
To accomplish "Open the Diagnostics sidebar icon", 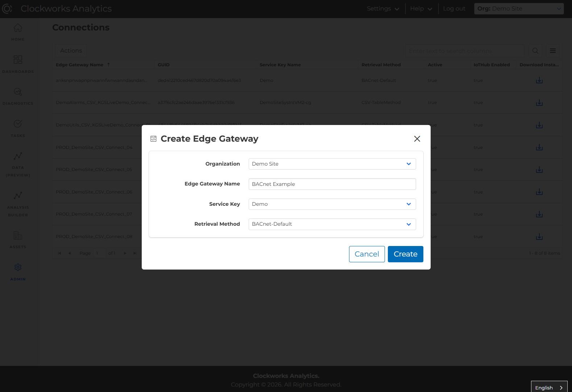I will tap(18, 92).
